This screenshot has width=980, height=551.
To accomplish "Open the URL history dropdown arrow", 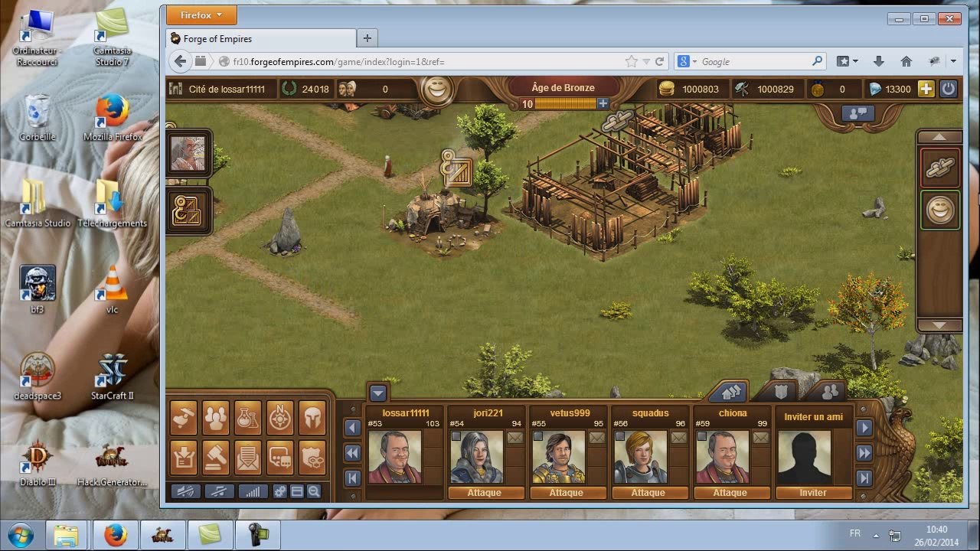I will point(646,62).
